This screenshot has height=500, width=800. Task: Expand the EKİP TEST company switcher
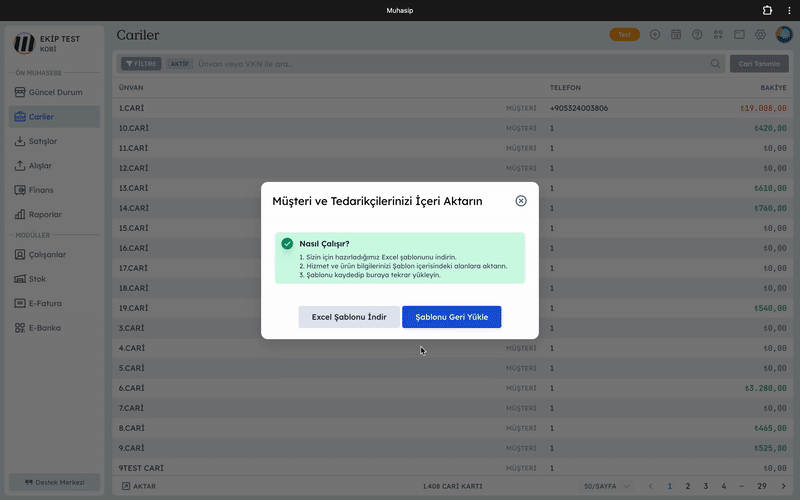[x=56, y=42]
